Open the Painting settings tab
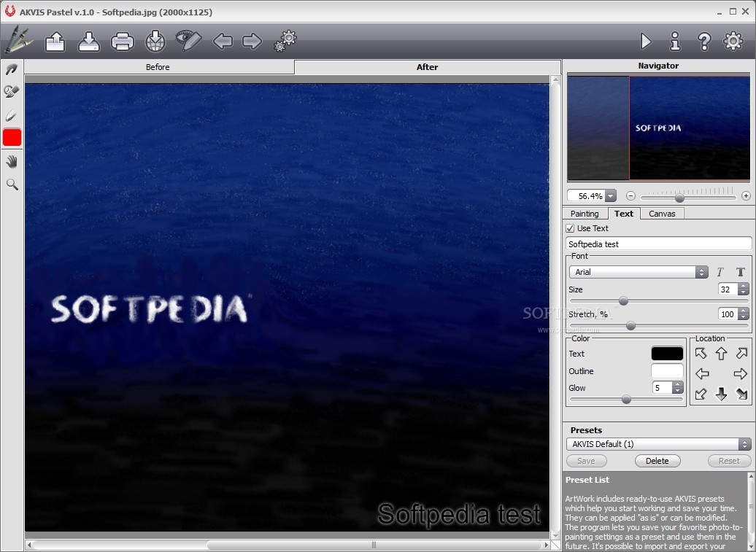Image resolution: width=756 pixels, height=552 pixels. [585, 214]
